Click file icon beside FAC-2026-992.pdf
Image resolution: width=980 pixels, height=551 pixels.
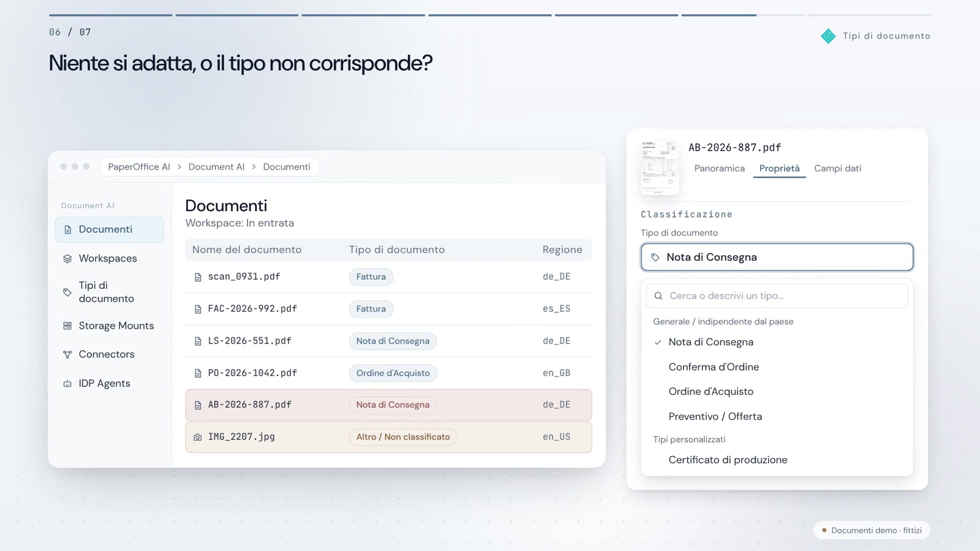point(198,309)
